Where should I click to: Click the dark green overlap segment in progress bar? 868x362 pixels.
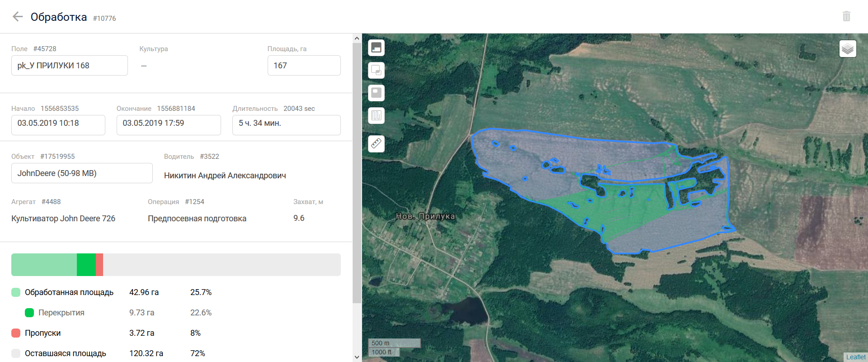tap(86, 265)
